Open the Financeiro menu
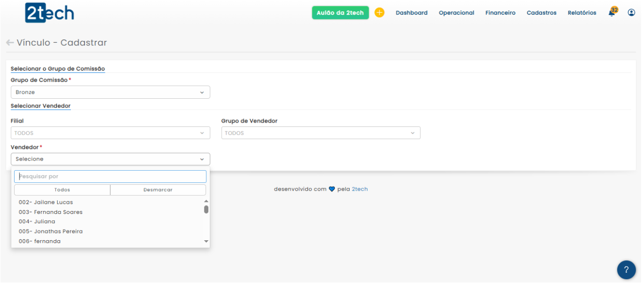The height and width of the screenshot is (284, 644). point(500,13)
